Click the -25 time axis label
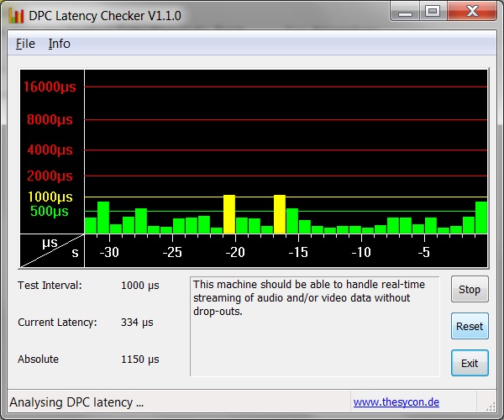504x420 pixels. pyautogui.click(x=172, y=252)
